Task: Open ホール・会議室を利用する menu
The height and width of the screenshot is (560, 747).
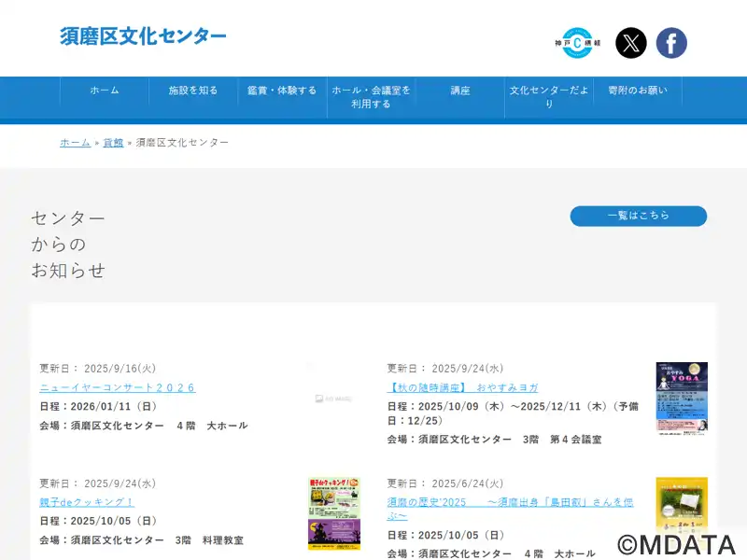Action: click(x=371, y=97)
